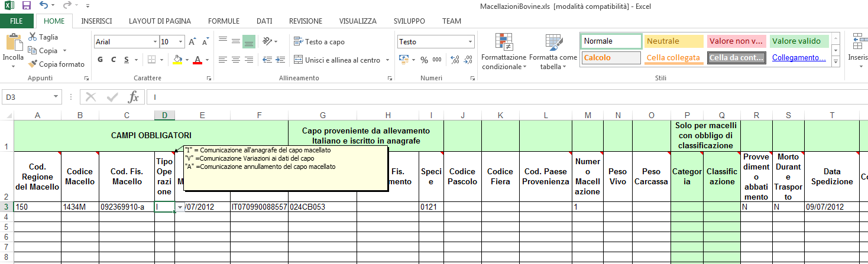The image size is (868, 264).
Task: Copy selection with Copia
Action: pos(43,51)
